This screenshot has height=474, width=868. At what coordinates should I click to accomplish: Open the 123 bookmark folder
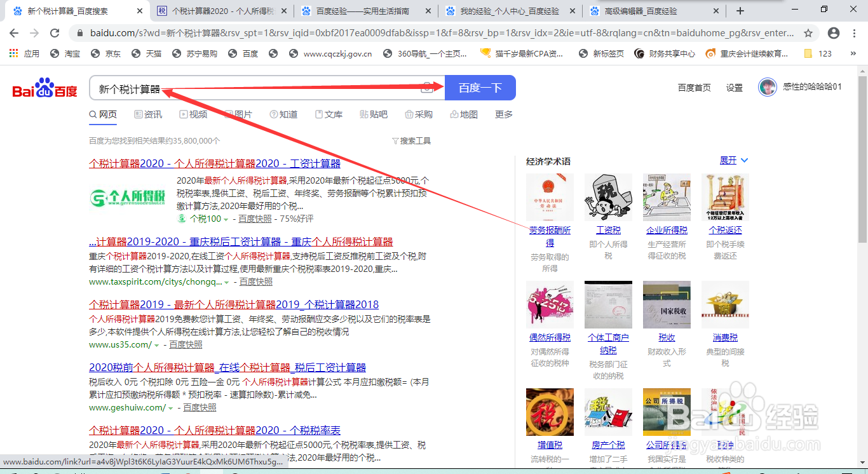point(818,53)
